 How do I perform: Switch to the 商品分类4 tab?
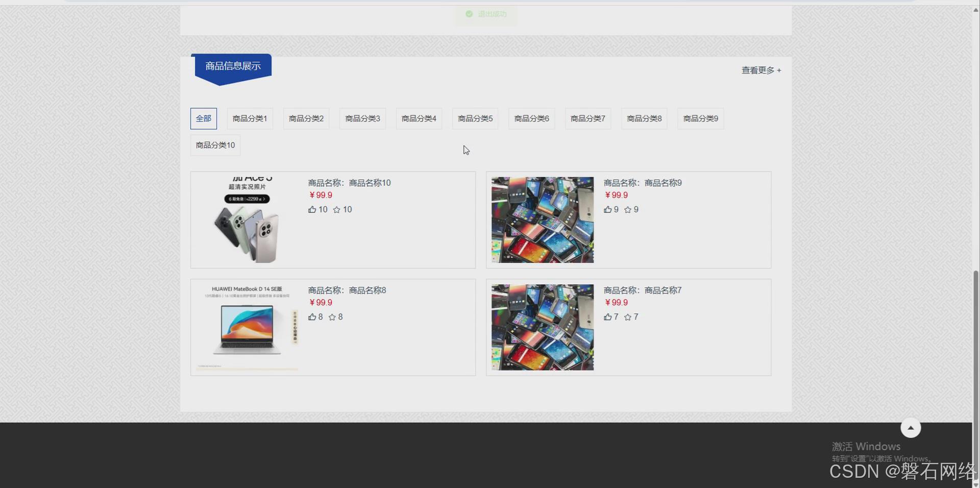coord(419,118)
